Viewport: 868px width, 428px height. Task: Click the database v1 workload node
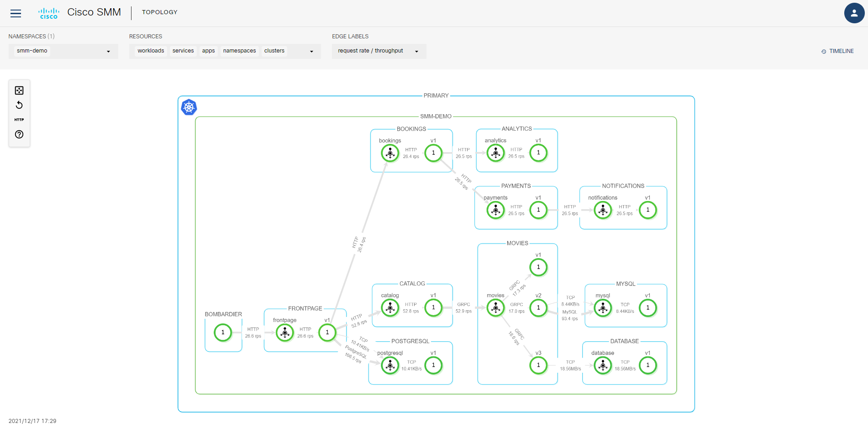[647, 365]
